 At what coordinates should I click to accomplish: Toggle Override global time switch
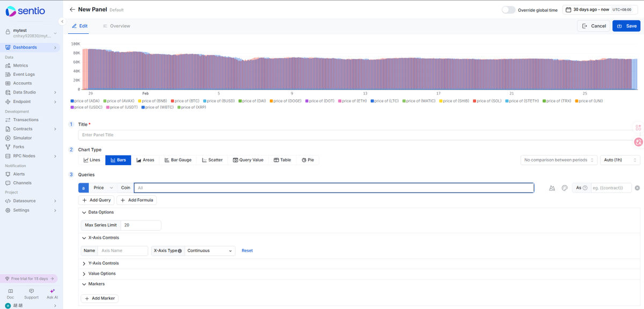[x=508, y=10]
